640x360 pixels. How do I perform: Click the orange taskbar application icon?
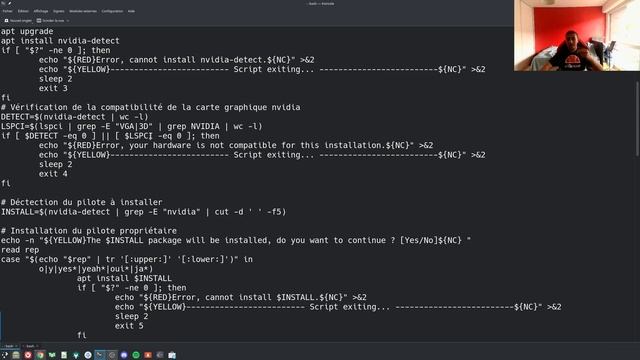point(148,355)
